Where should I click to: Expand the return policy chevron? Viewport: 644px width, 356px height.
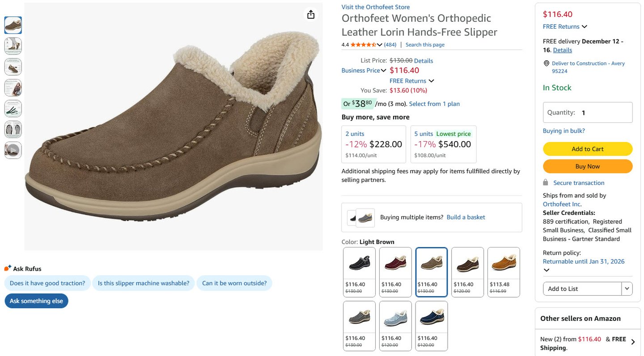pyautogui.click(x=546, y=270)
